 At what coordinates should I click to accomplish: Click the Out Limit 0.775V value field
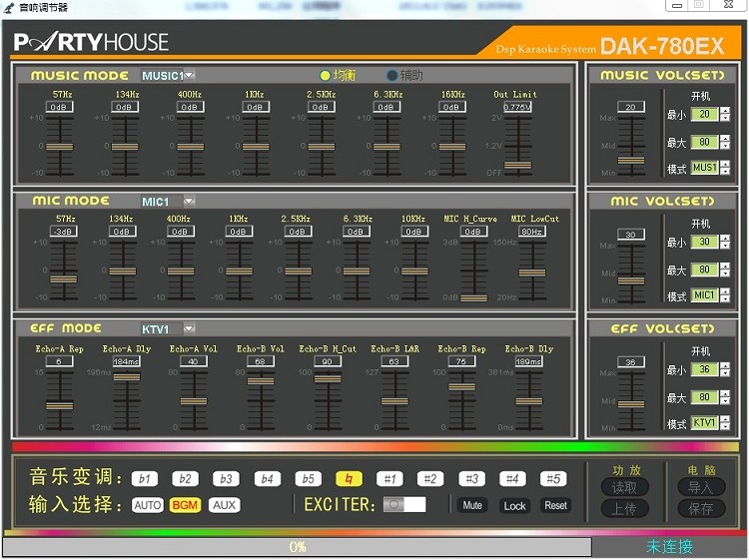(517, 107)
